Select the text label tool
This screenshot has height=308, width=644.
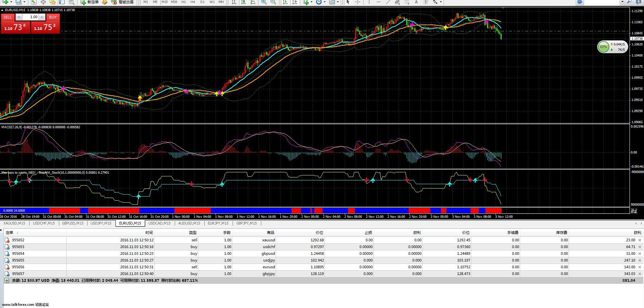point(426,2)
